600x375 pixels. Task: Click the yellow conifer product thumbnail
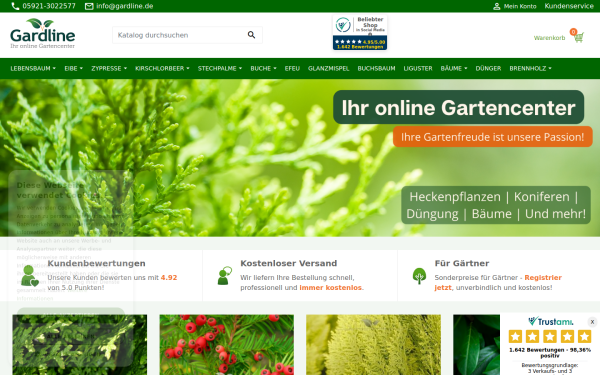pyautogui.click(x=373, y=345)
